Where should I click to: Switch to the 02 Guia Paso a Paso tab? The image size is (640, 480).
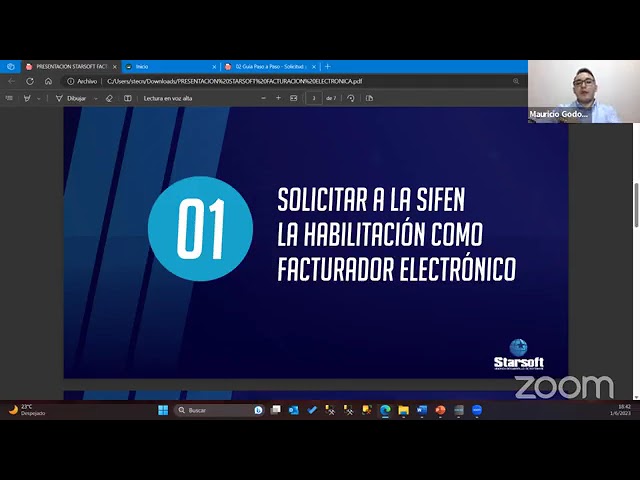tap(270, 67)
